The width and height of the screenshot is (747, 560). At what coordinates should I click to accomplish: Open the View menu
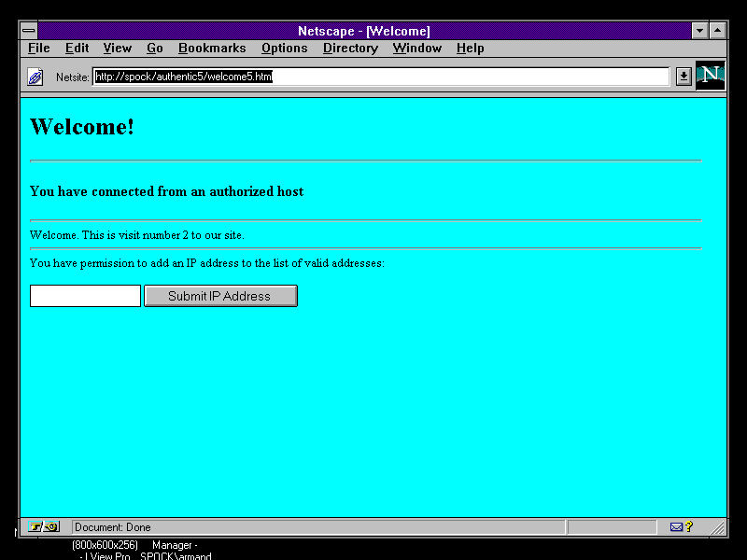(117, 49)
